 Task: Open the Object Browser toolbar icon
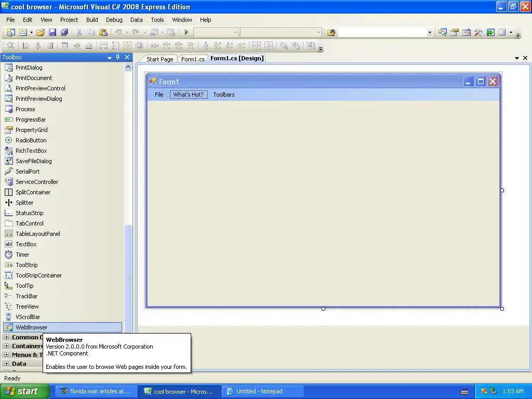pos(466,32)
